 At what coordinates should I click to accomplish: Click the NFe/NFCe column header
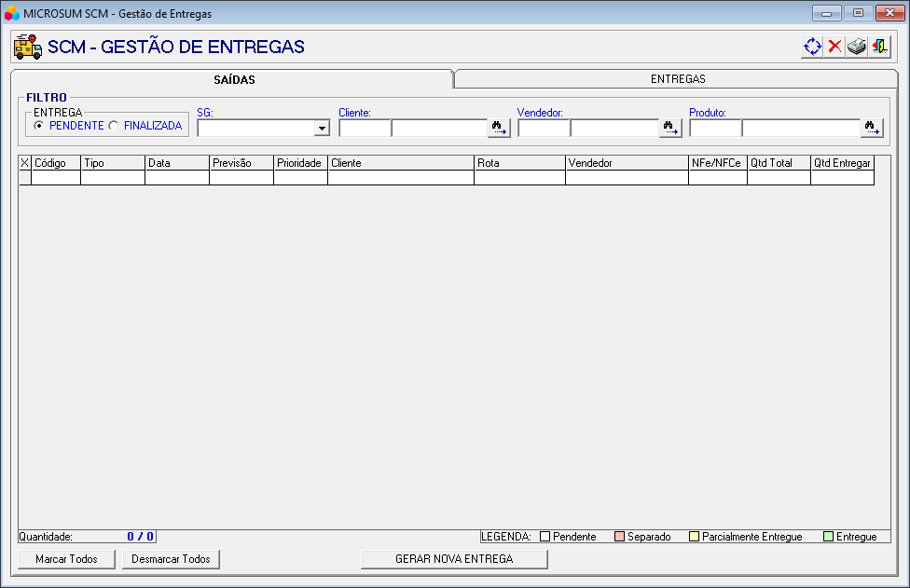tap(718, 163)
